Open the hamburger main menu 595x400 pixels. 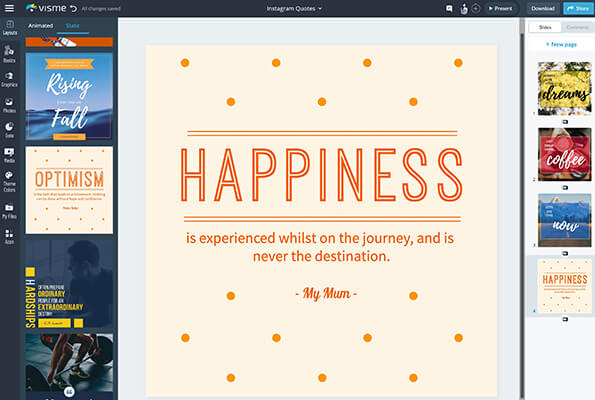[x=9, y=8]
